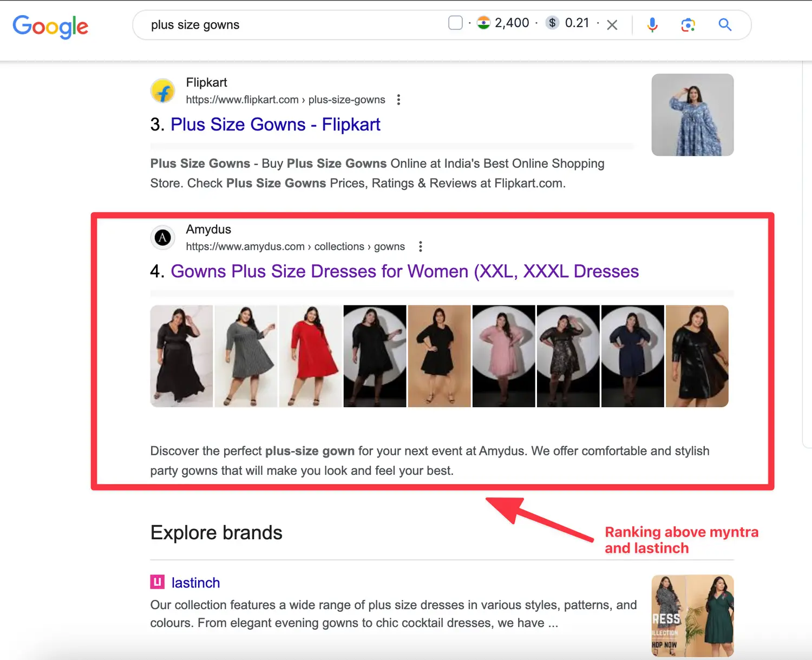Image resolution: width=812 pixels, height=660 pixels.
Task: Tick the checkbox in the search bar
Action: (x=455, y=23)
